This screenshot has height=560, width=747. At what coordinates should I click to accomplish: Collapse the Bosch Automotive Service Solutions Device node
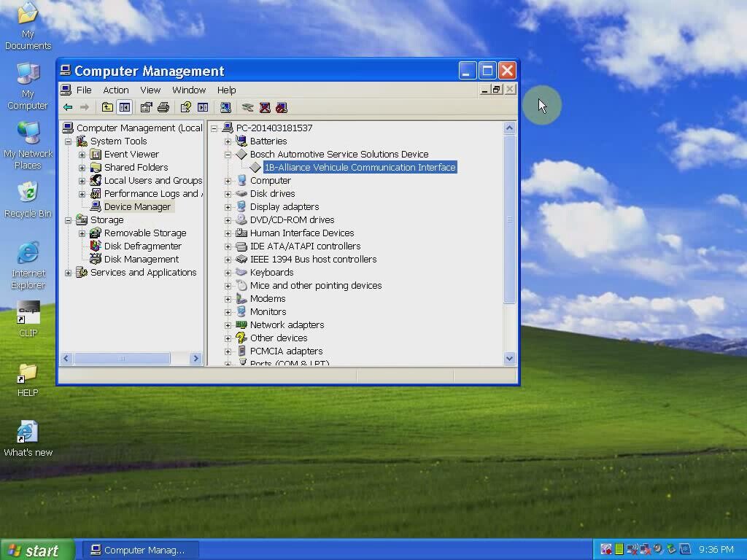tap(227, 154)
